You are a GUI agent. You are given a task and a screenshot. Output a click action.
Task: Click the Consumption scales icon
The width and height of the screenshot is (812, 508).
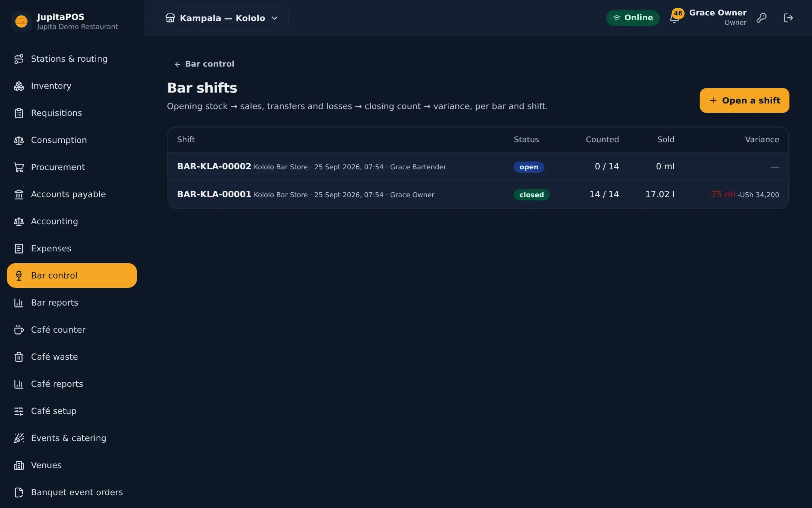pyautogui.click(x=19, y=140)
